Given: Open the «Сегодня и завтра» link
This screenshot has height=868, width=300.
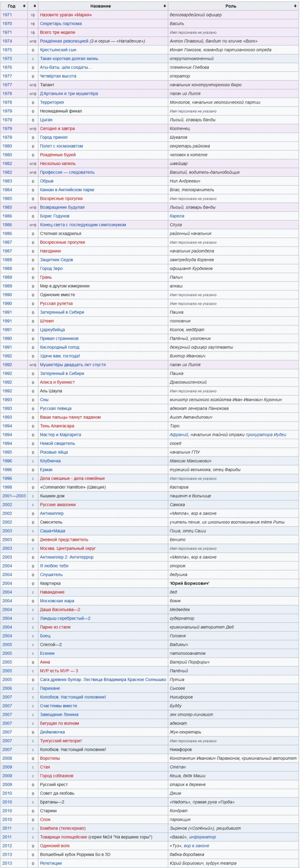Looking at the screenshot, I should coord(57,128).
